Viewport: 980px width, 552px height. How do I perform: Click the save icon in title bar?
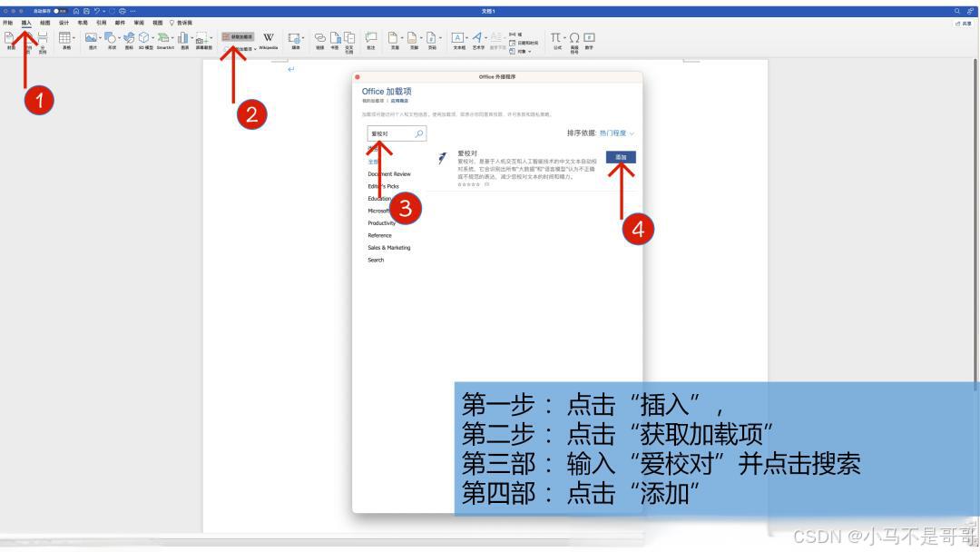pos(86,11)
